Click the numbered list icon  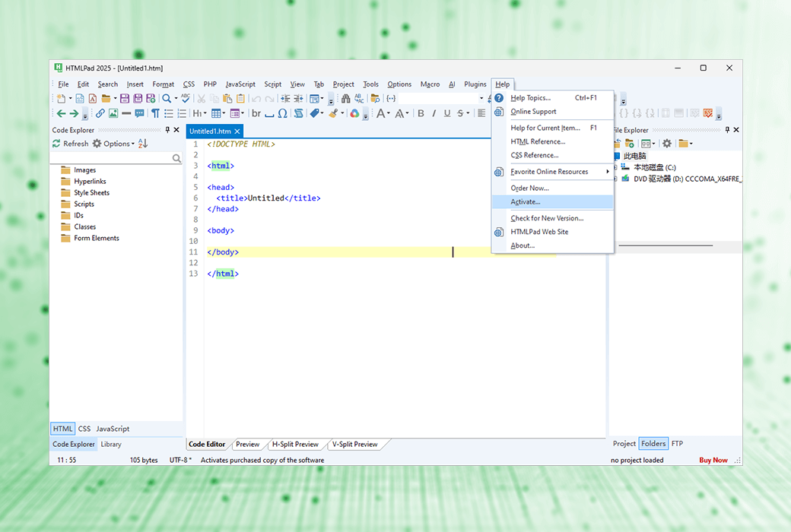[182, 113]
